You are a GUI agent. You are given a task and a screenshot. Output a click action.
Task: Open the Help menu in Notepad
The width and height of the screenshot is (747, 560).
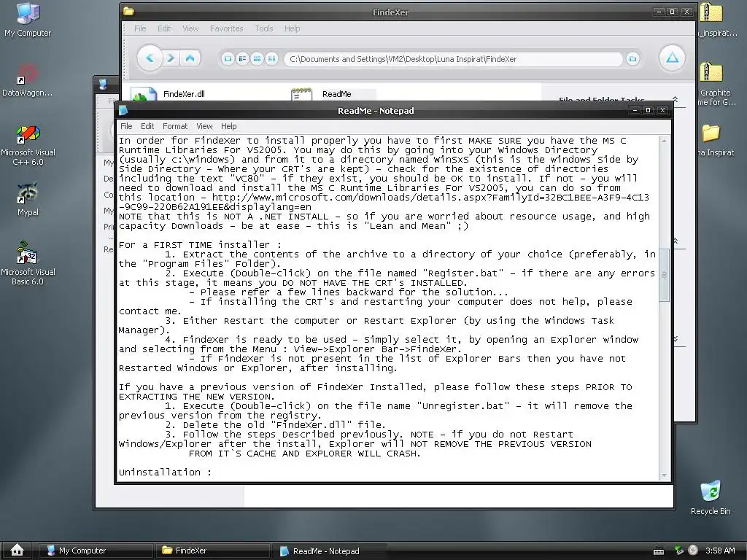[x=228, y=126]
